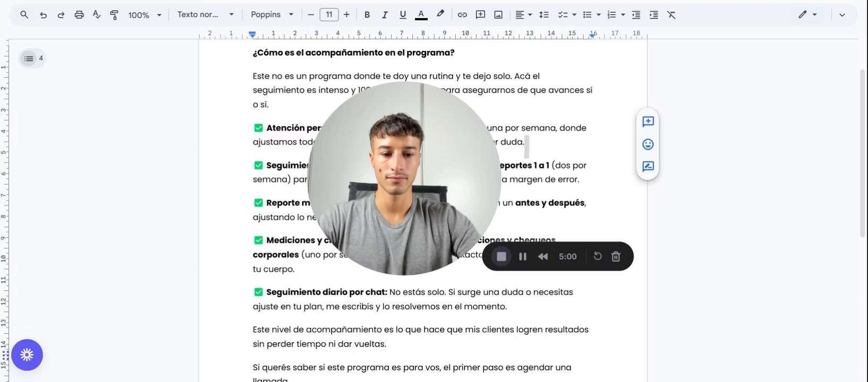Insert a link
Screen dimensions: 868x382
[x=462, y=15]
